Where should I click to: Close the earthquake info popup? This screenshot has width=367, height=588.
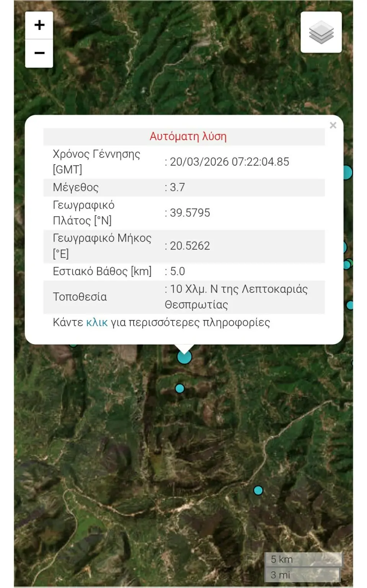pyautogui.click(x=333, y=125)
